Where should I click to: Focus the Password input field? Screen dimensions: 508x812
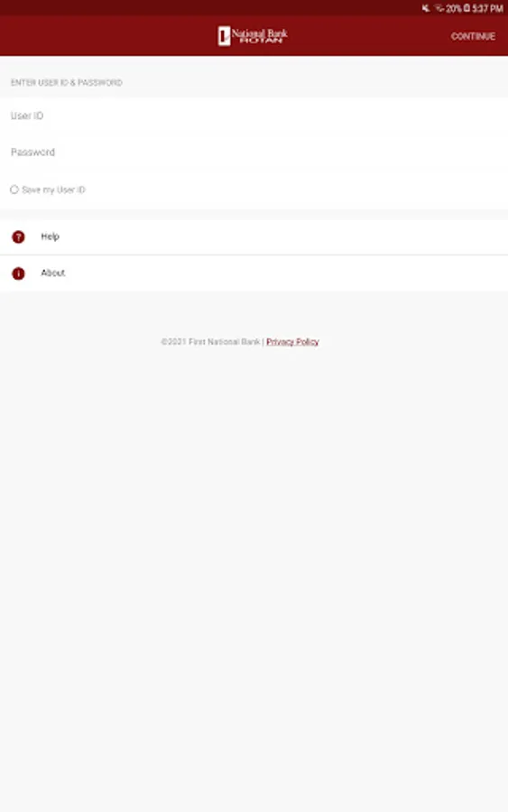coord(254,152)
